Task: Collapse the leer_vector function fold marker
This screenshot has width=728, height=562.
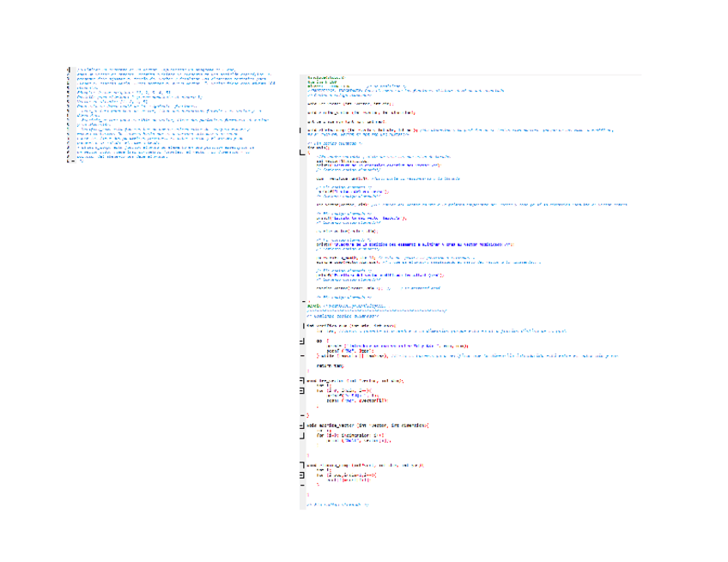Action: coord(300,380)
